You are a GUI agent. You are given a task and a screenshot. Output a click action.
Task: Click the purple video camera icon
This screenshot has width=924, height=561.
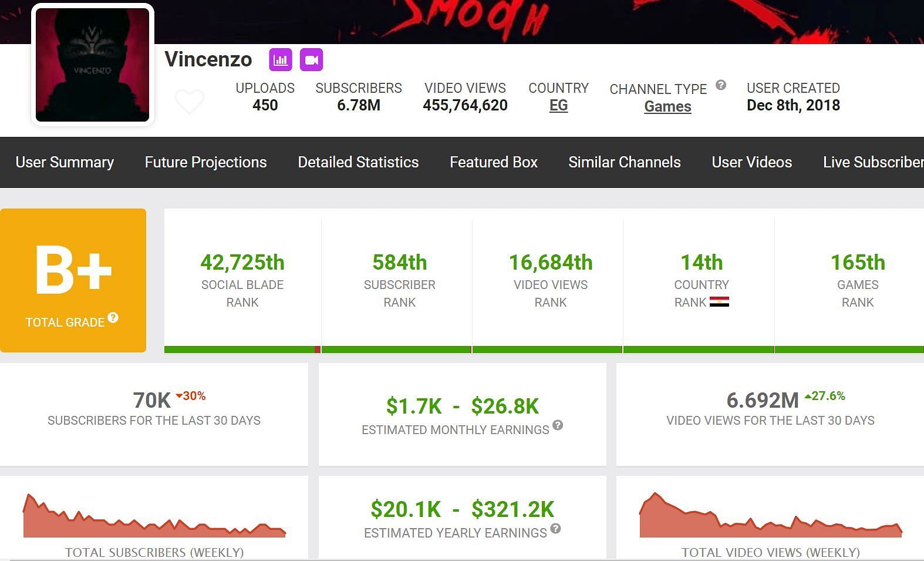[311, 60]
